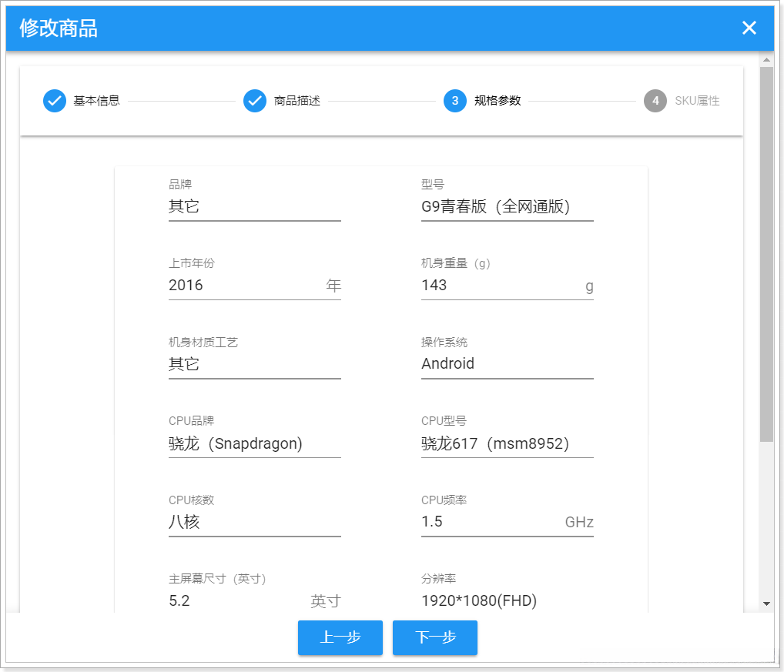
Task: Click the 型号 field showing G9青春版
Action: click(507, 206)
